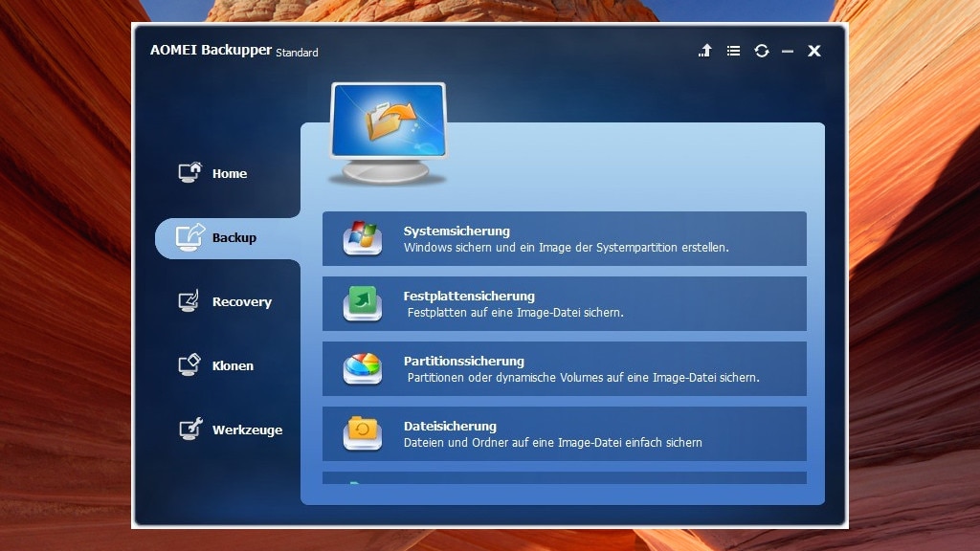Select the Home monitor icon in the sidebar
The height and width of the screenshot is (551, 980).
tap(188, 170)
